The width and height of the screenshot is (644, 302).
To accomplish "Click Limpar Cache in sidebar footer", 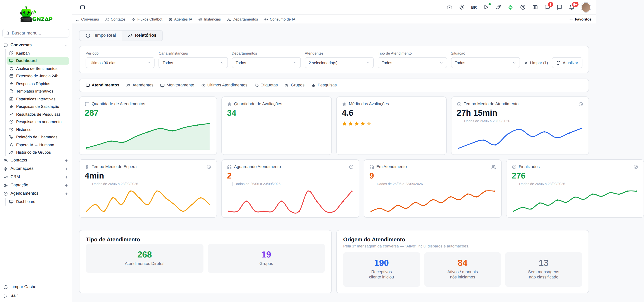I will pos(20,287).
